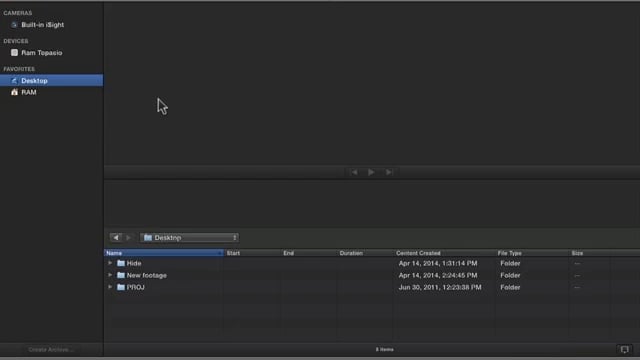Click the date Apr 14, 2014, 2:24:45 PM
This screenshot has height=360, width=640.
click(x=438, y=276)
